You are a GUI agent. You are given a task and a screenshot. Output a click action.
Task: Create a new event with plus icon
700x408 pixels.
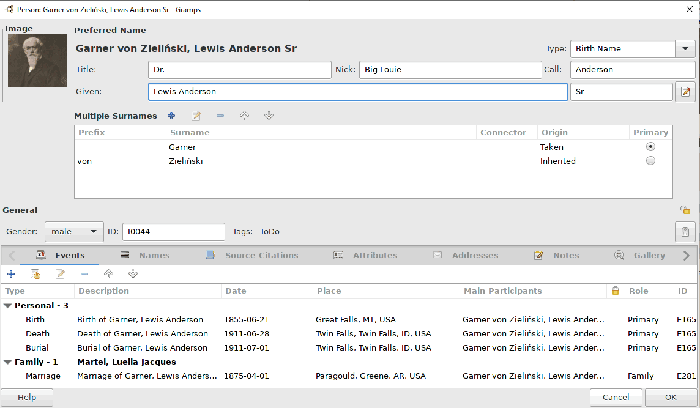pos(11,274)
